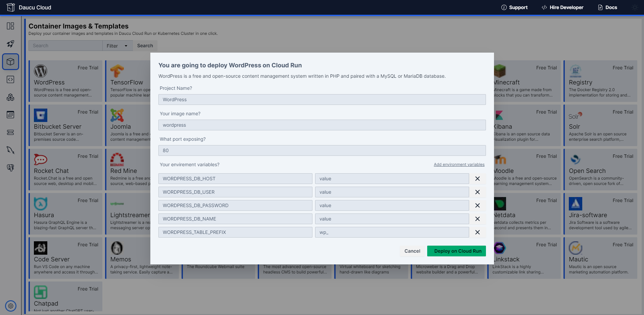Click the WORDPRESS_DB_HOST key field
This screenshot has width=644, height=315.
(235, 179)
